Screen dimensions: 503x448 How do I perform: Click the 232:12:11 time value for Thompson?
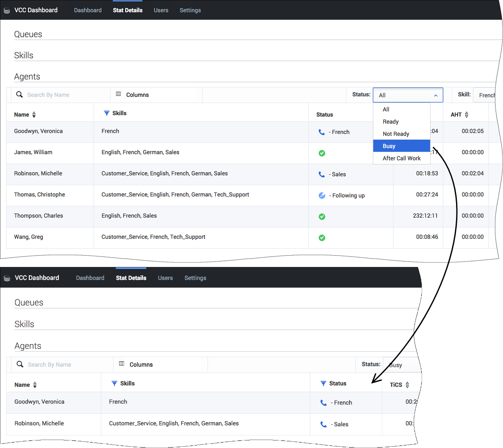point(425,216)
